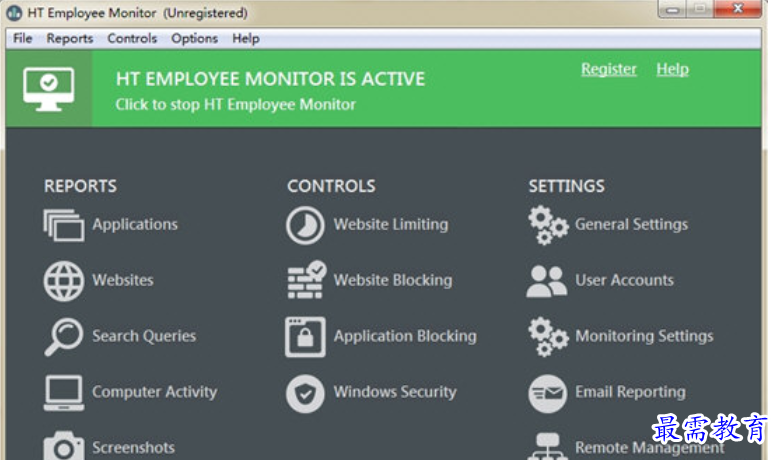Click 'Click to stop HT Employee Monitor'
The height and width of the screenshot is (460, 776).
236,104
